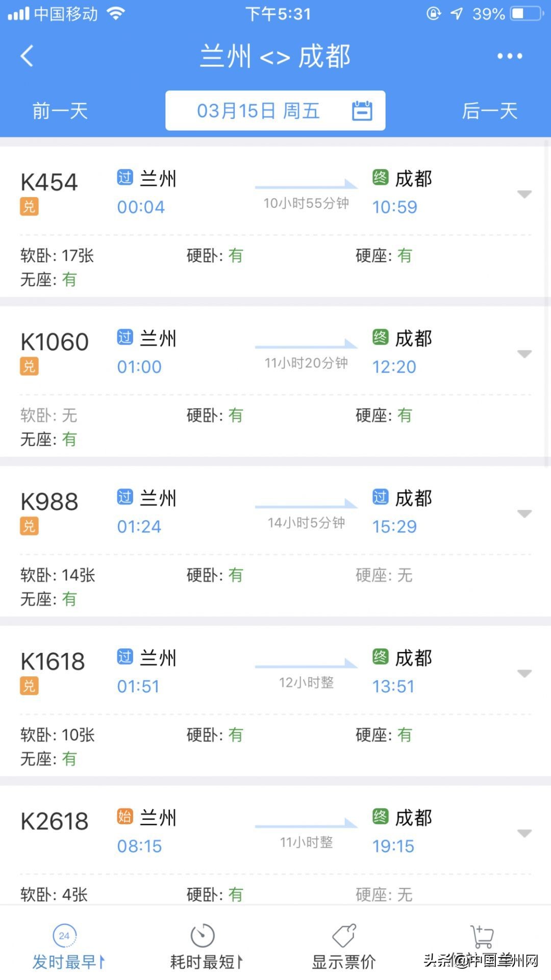Tap the 24-hour earliest departure icon
The height and width of the screenshot is (980, 551).
(x=64, y=936)
